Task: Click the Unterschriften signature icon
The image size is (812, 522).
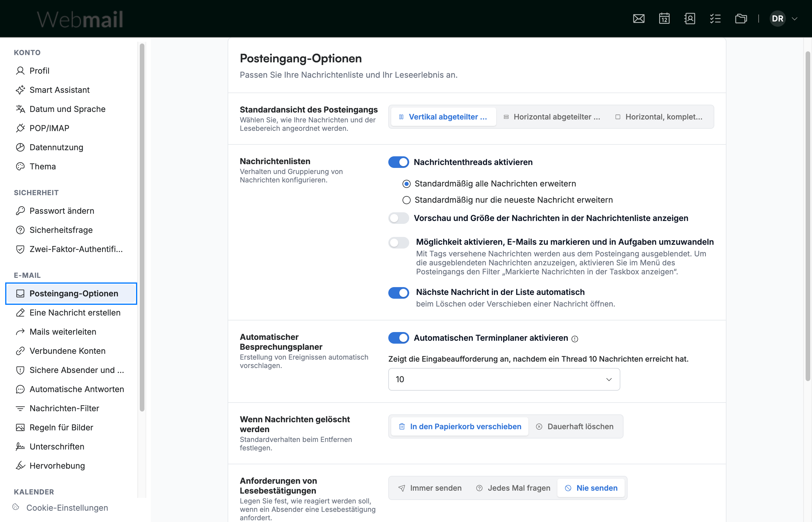Action: point(20,446)
